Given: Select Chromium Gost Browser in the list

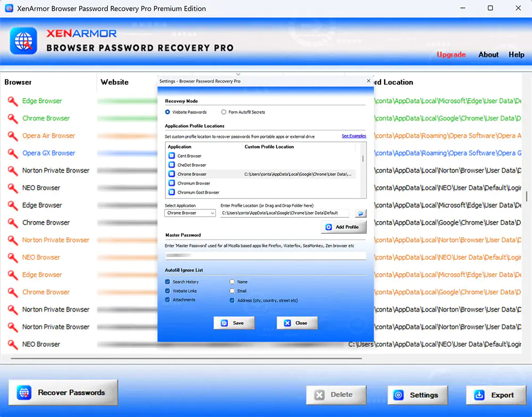Looking at the screenshot, I should click(x=261, y=192).
